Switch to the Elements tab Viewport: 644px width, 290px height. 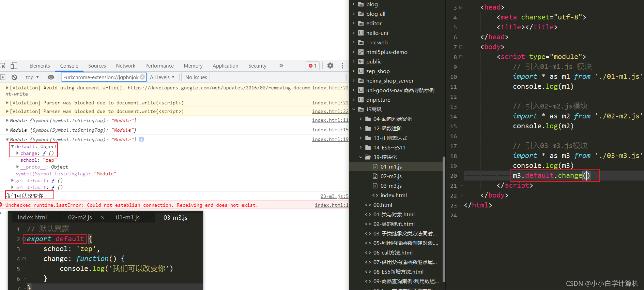click(40, 66)
